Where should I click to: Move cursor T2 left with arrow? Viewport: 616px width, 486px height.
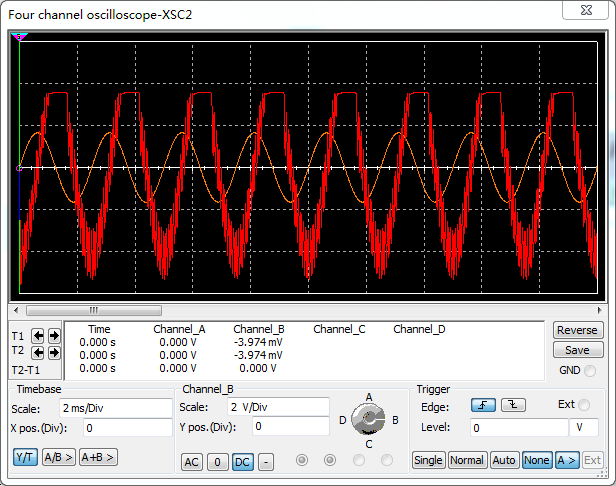[38, 352]
